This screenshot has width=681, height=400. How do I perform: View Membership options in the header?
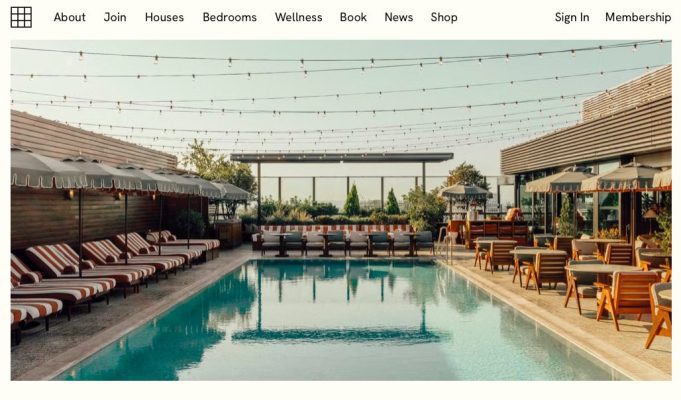point(638,17)
